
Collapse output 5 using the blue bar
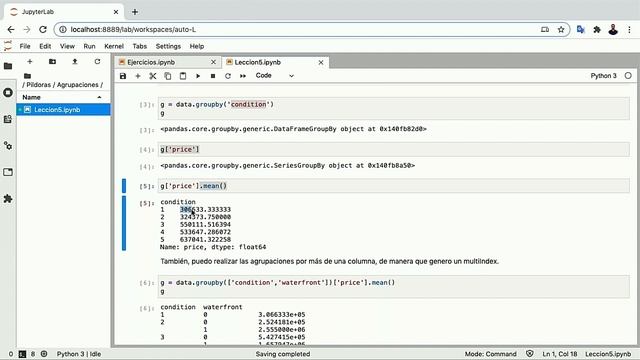pos(124,223)
